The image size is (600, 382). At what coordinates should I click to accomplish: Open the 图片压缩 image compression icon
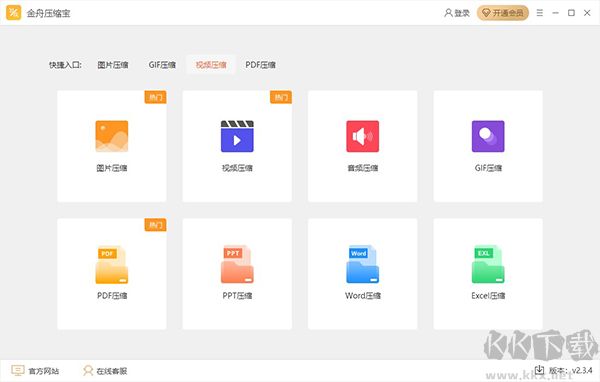[x=112, y=136]
